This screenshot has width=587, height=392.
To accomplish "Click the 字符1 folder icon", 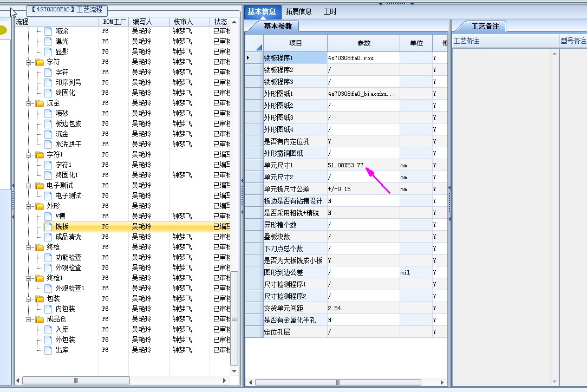I will (x=40, y=155).
